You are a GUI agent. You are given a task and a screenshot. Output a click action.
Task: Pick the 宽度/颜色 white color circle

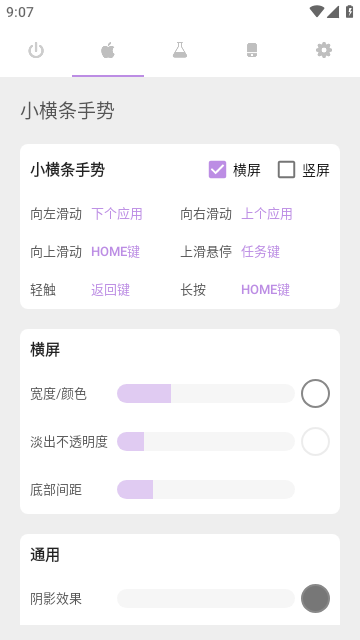(x=316, y=393)
